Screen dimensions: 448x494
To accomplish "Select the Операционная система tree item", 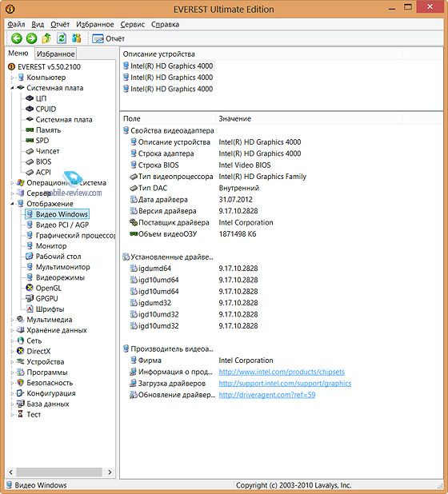I will pos(62,183).
